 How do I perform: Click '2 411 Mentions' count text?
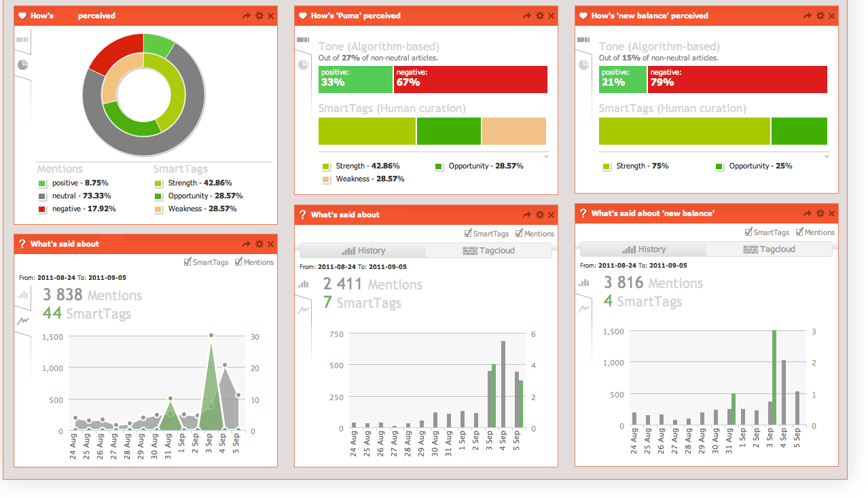[373, 284]
